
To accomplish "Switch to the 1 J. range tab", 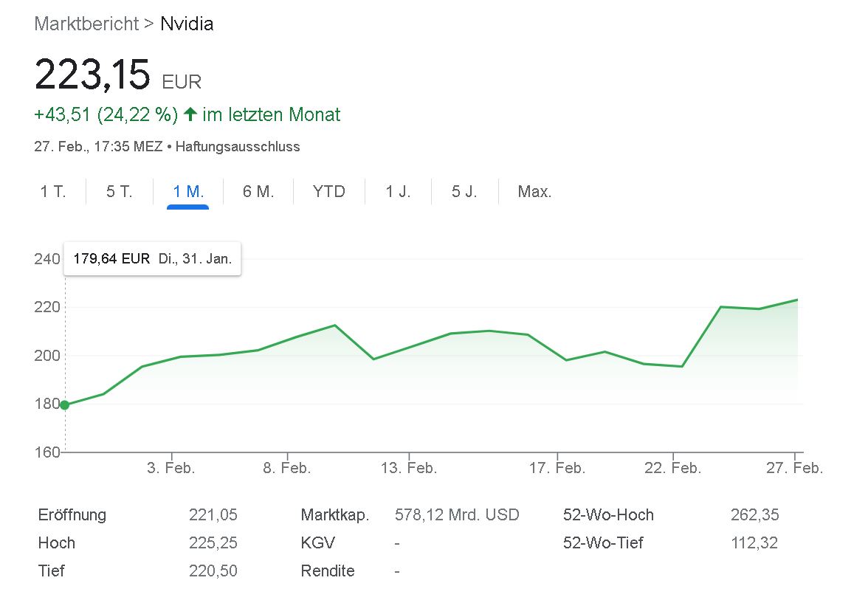I will point(398,192).
